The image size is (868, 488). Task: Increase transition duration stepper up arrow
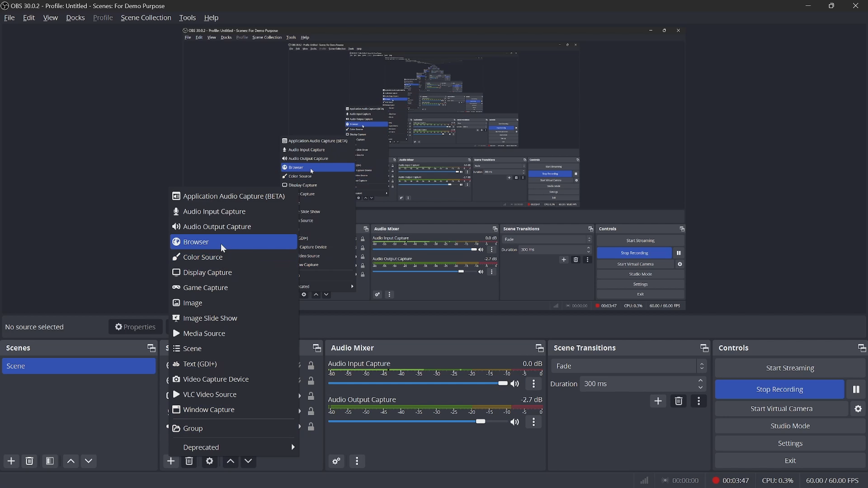coord(701,381)
